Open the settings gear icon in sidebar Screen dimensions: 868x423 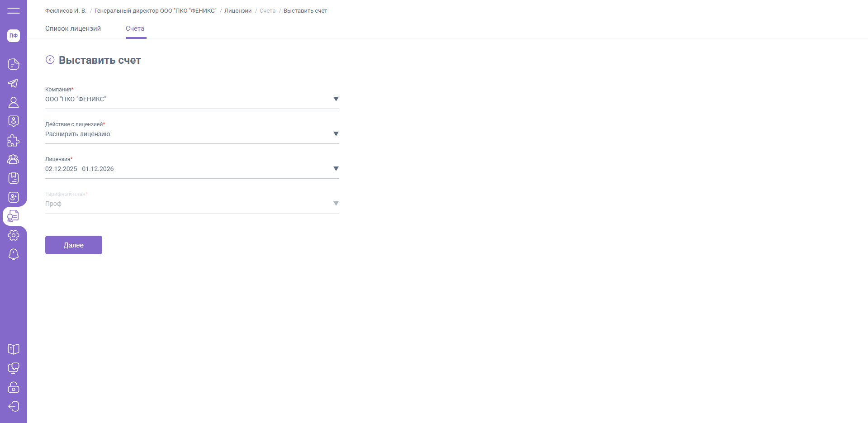(14, 235)
